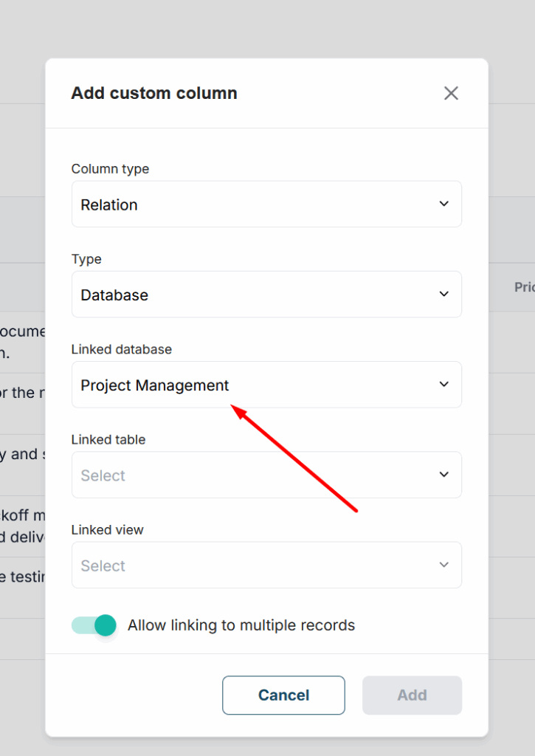Click the 'Linked database' field label
Screen dimensions: 535x756
[122, 349]
